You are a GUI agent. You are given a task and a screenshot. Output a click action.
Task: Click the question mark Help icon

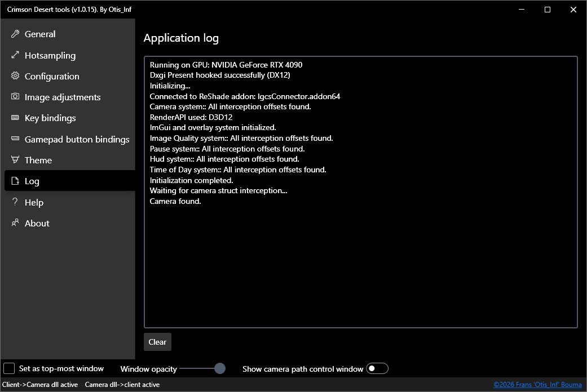point(15,202)
